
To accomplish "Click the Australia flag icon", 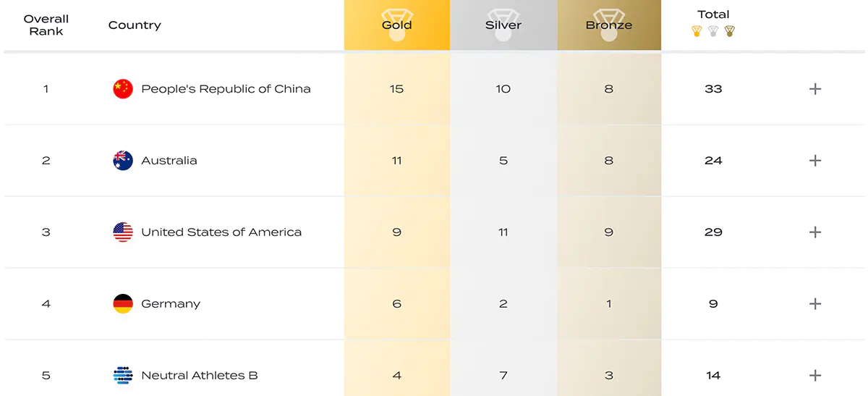I will [123, 161].
